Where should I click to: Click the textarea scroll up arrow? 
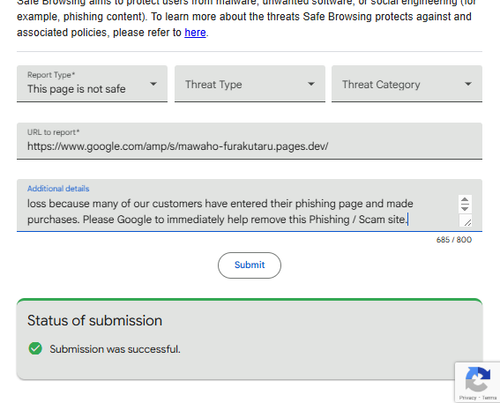pos(465,200)
